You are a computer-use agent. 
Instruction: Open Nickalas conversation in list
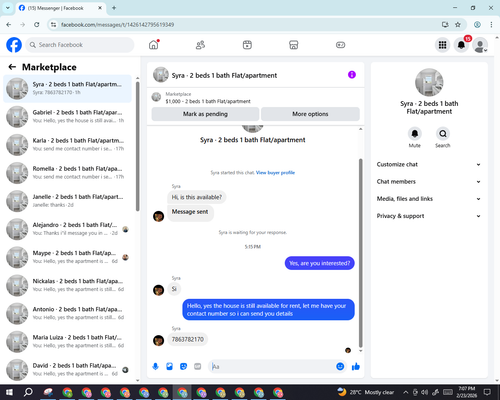click(67, 285)
